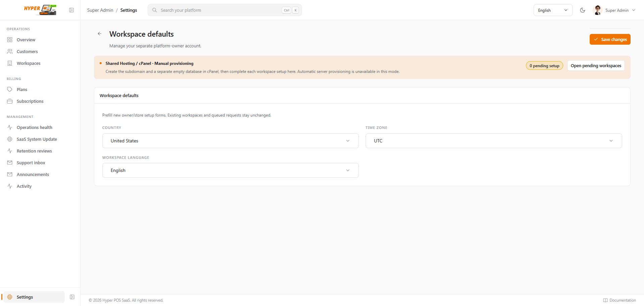Click the Support inbox envelope icon
644x306 pixels.
(10, 163)
